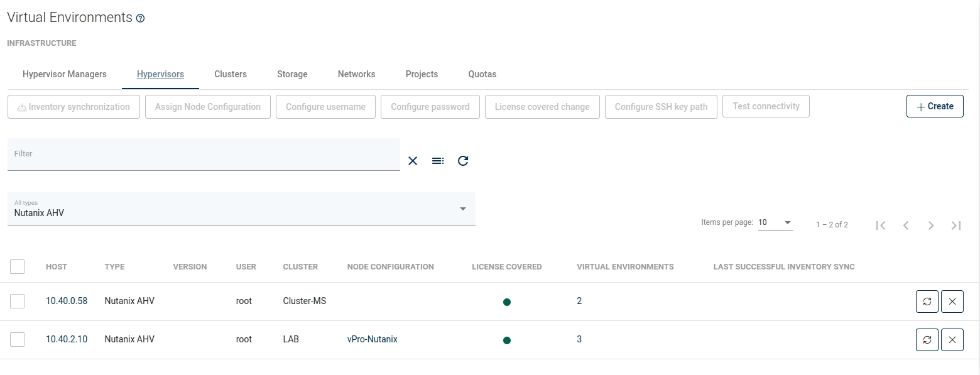
Task: Click the help icon beside Virtual Environments
Action: 140,19
